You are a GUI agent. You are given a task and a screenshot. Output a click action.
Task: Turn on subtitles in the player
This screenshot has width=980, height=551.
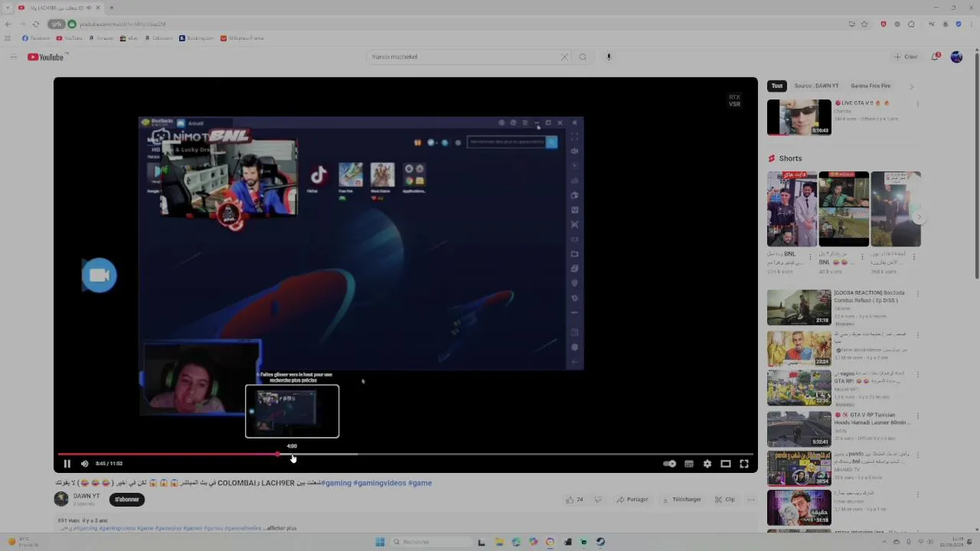coord(688,463)
